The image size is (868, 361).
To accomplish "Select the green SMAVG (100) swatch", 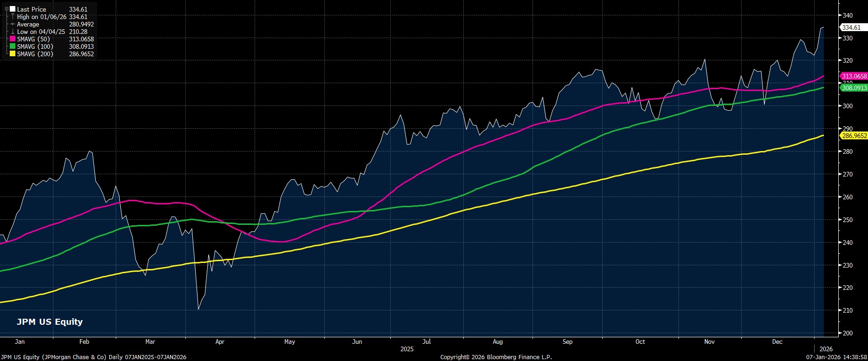I will (13, 46).
